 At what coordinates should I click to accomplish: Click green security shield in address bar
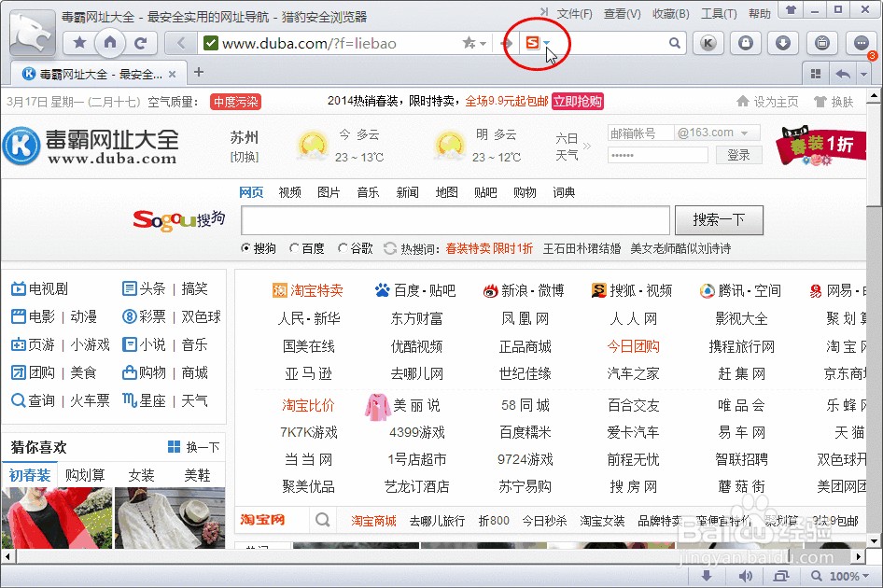(211, 43)
